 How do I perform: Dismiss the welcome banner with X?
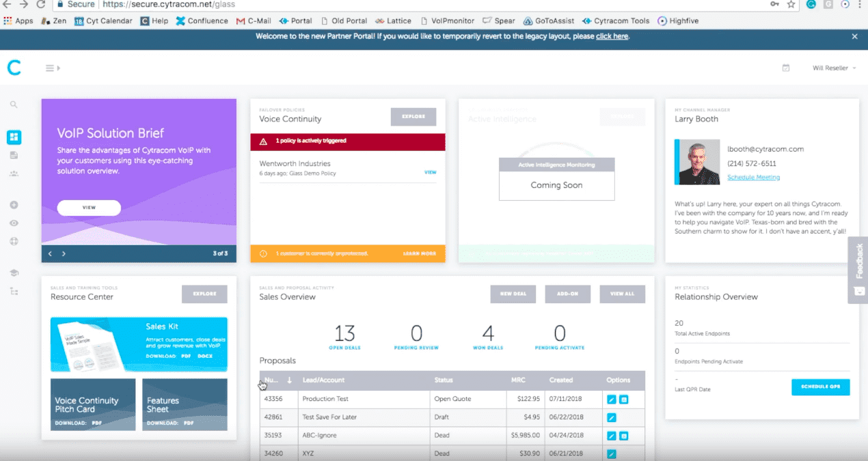(854, 36)
